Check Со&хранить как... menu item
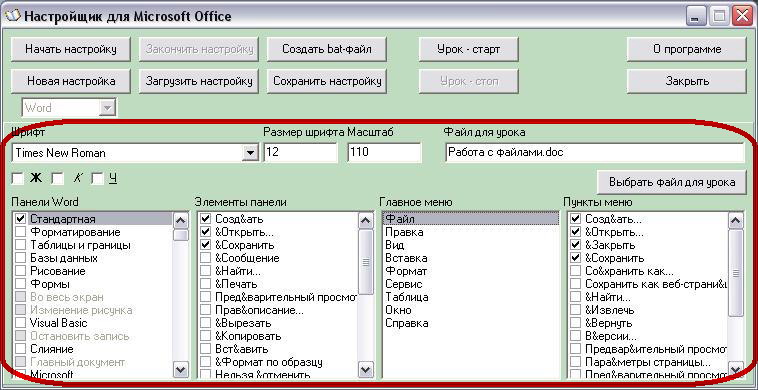758x390 pixels. [575, 271]
